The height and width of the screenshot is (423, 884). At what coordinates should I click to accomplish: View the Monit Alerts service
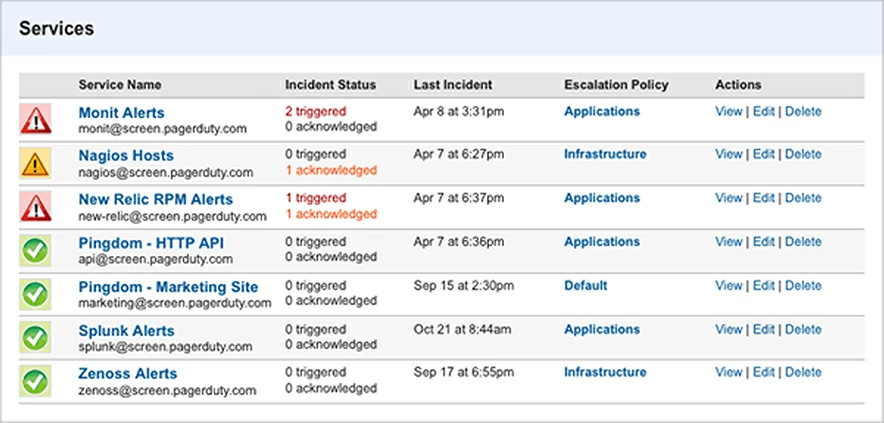pyautogui.click(x=728, y=111)
